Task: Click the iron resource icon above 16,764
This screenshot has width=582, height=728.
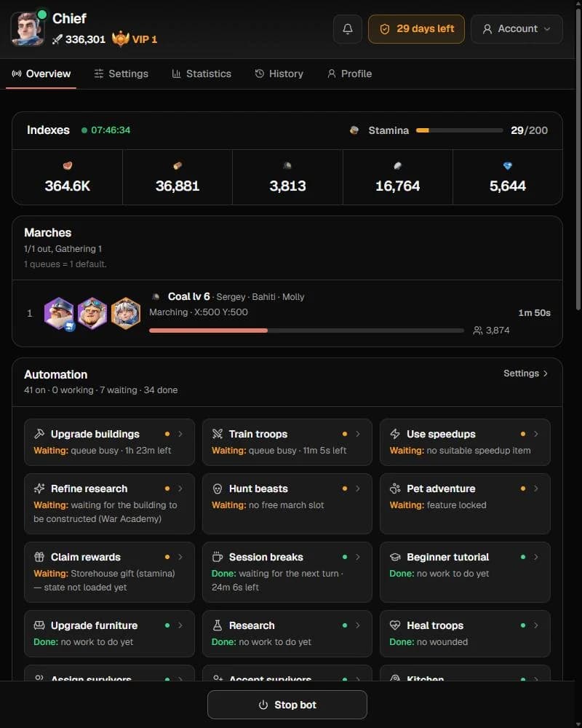Action: [x=397, y=165]
